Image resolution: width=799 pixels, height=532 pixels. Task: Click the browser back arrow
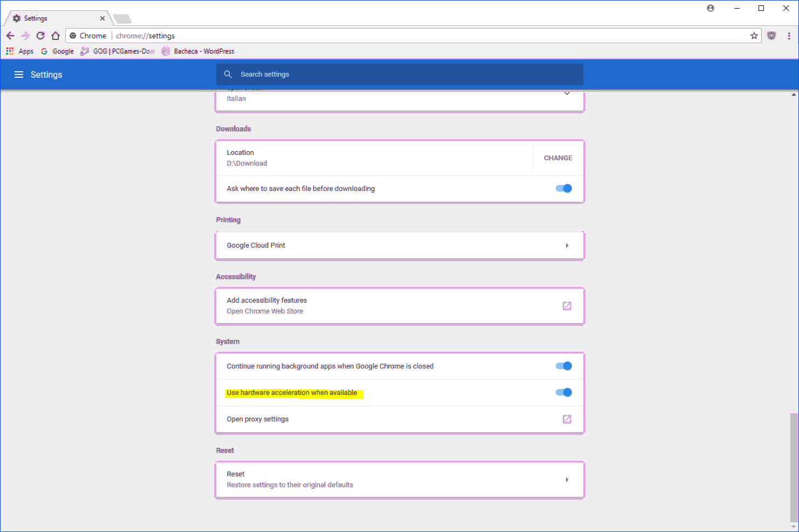[10, 36]
